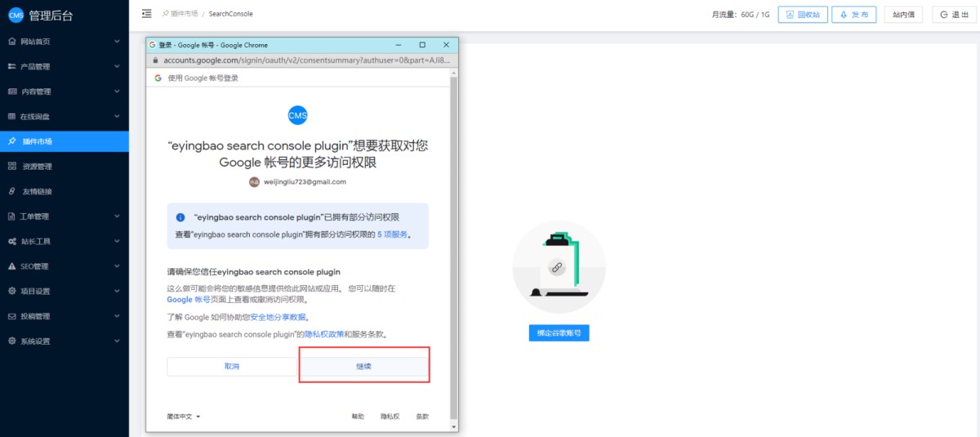Select 资源管理 label in the sidebar

37,167
